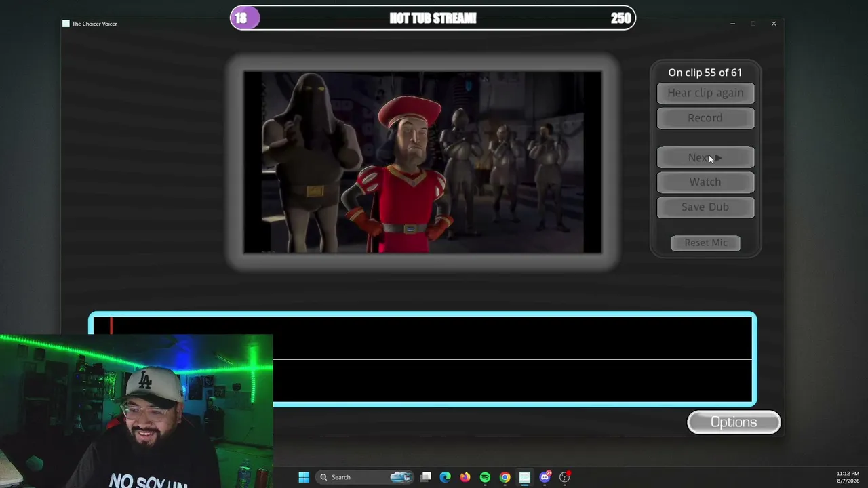Screen dimensions: 868x488
Task: Click the taskbar clock and date
Action: [x=848, y=477]
